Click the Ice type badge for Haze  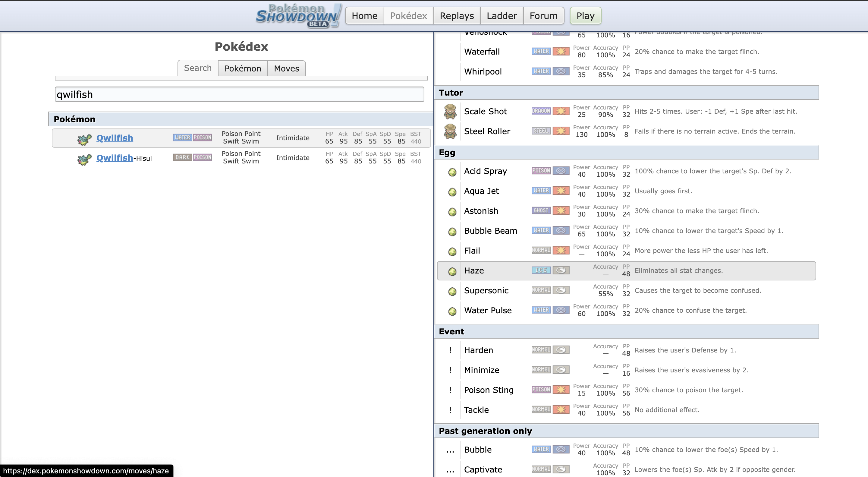coord(541,270)
